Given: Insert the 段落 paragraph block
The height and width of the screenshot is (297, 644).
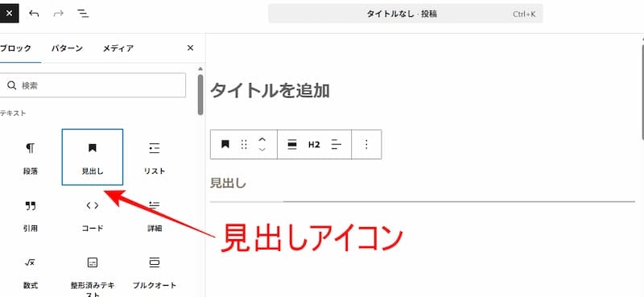Looking at the screenshot, I should coord(31,157).
